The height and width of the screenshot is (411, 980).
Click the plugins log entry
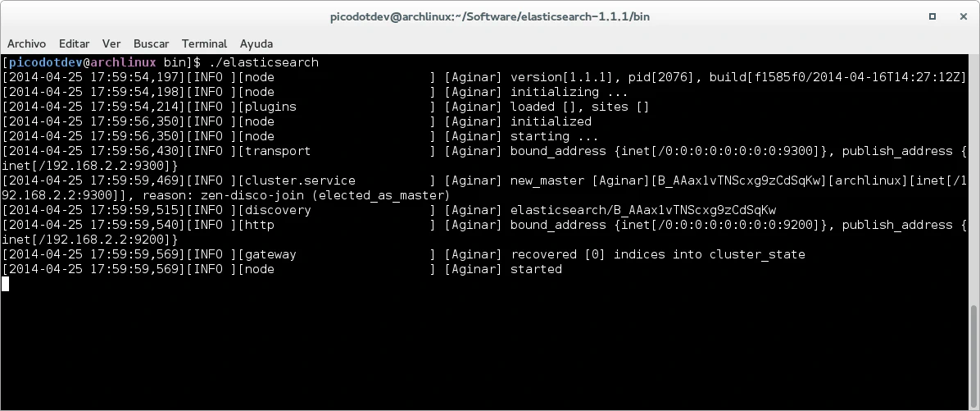point(270,107)
